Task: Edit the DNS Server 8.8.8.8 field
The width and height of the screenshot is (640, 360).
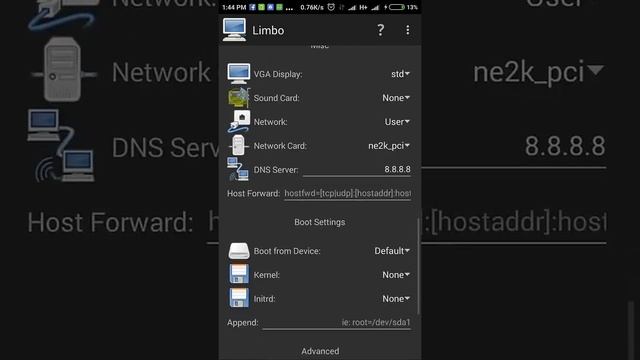Action: [357, 169]
